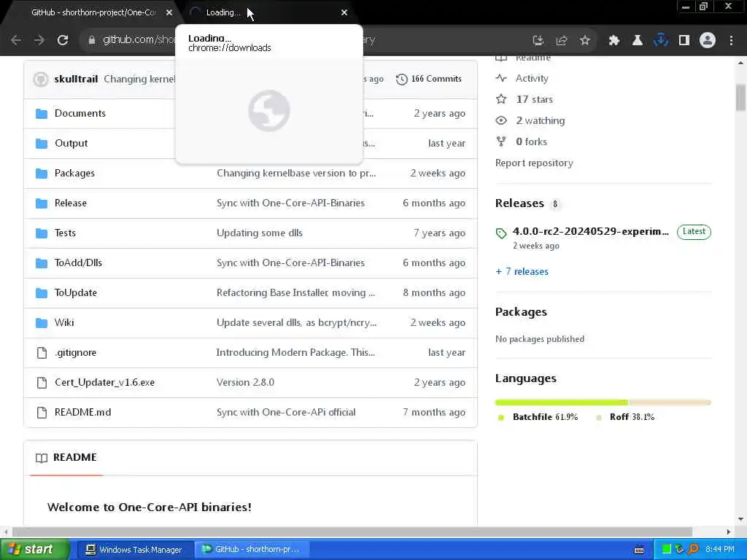Click the vertical scrollbar thumb
The height and width of the screenshot is (560, 747).
[x=740, y=98]
